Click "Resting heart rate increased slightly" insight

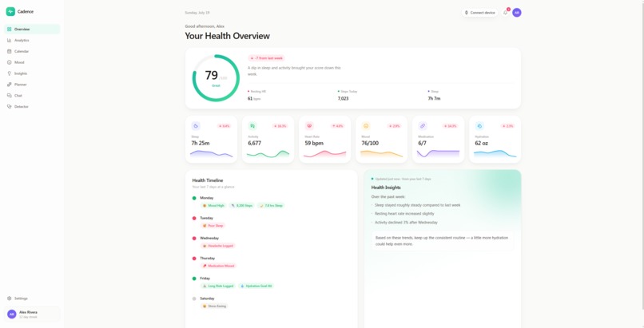[404, 214]
